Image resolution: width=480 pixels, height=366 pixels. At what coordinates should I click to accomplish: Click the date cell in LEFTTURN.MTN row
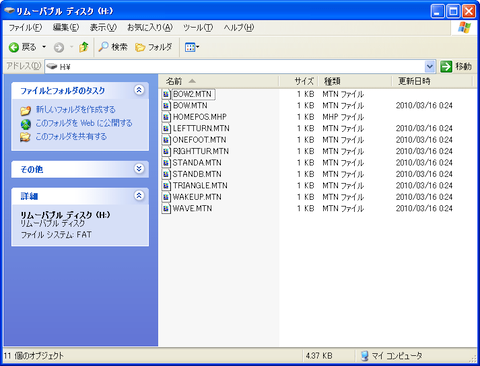[424, 129]
